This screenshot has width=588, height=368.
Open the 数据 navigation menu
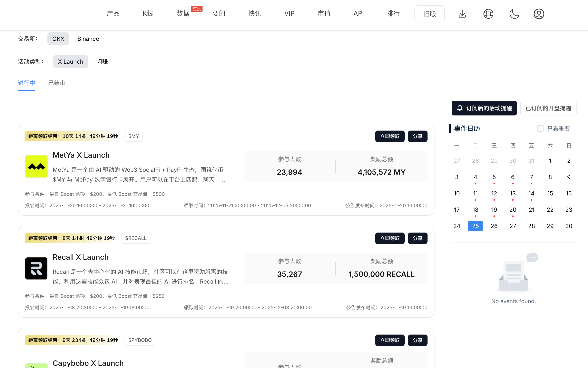(183, 14)
